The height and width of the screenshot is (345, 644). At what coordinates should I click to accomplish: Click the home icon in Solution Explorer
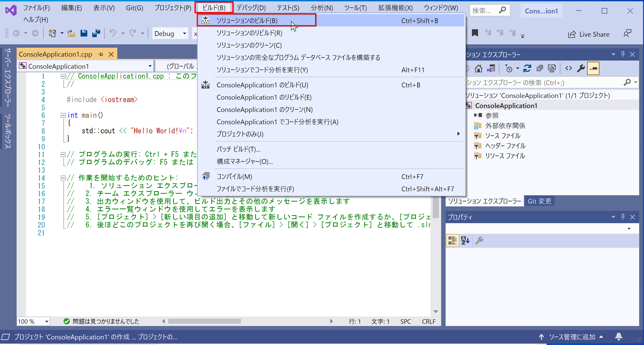pyautogui.click(x=478, y=68)
